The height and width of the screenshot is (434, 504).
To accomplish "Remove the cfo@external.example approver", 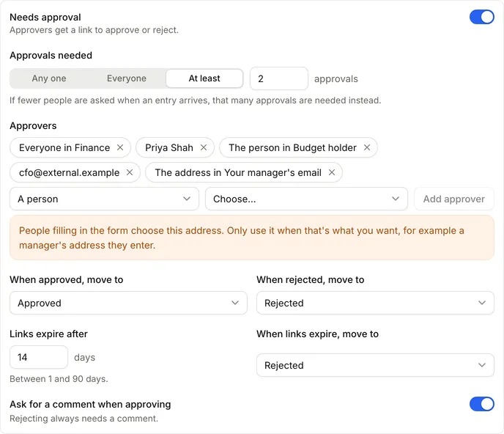I will coord(130,173).
